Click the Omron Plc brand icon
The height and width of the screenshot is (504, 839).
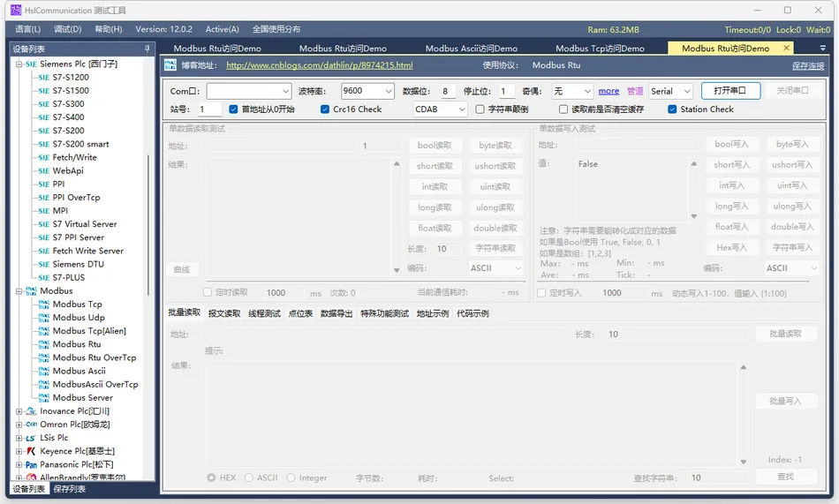pyautogui.click(x=32, y=425)
